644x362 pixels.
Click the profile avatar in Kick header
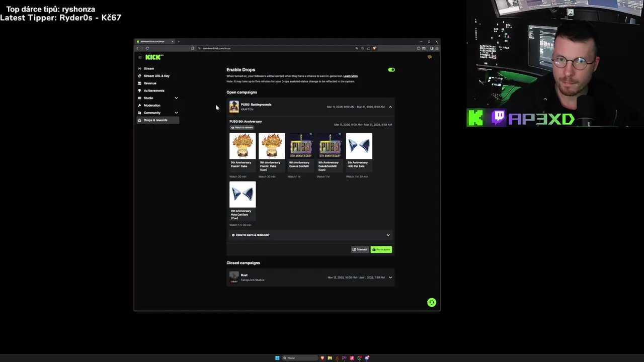[430, 57]
